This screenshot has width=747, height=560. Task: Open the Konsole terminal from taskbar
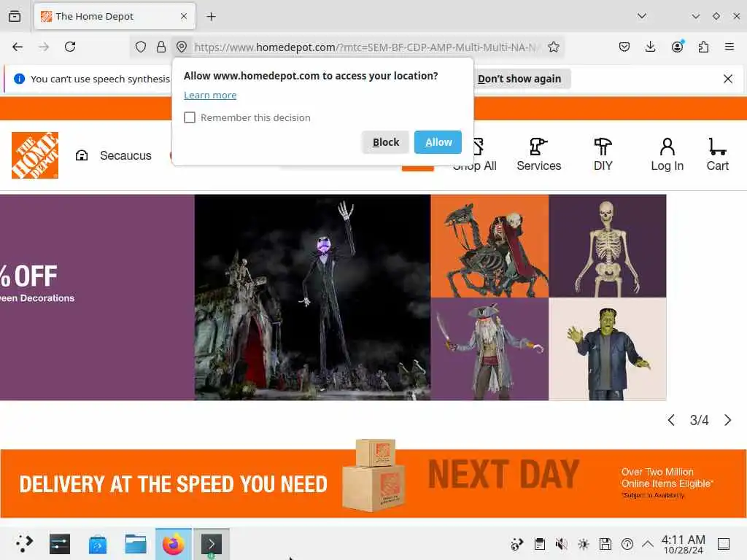click(212, 544)
